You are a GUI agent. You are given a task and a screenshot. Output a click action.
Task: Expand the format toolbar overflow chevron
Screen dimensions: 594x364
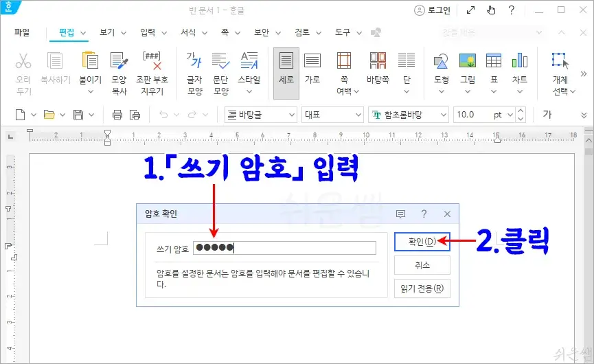click(584, 115)
